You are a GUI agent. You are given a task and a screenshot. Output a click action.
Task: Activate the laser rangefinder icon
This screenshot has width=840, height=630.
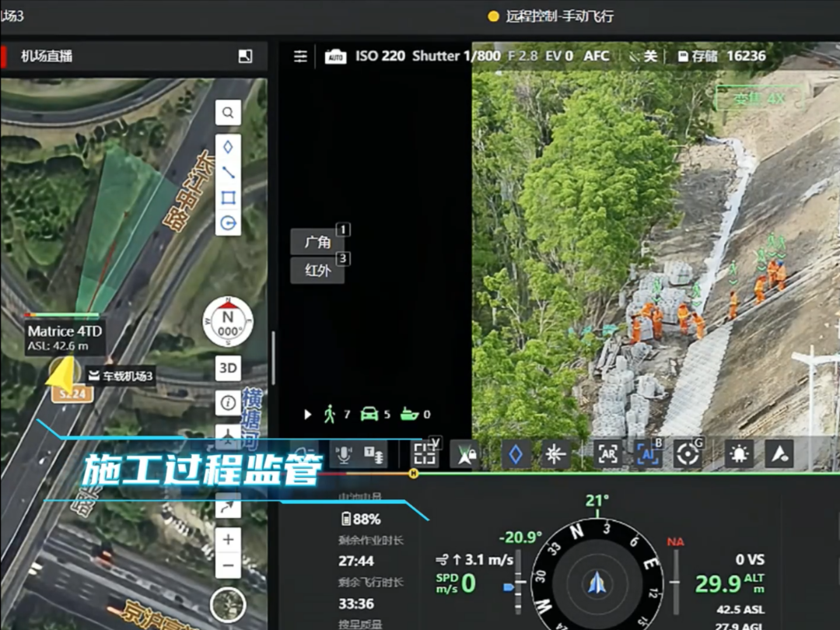click(x=555, y=455)
